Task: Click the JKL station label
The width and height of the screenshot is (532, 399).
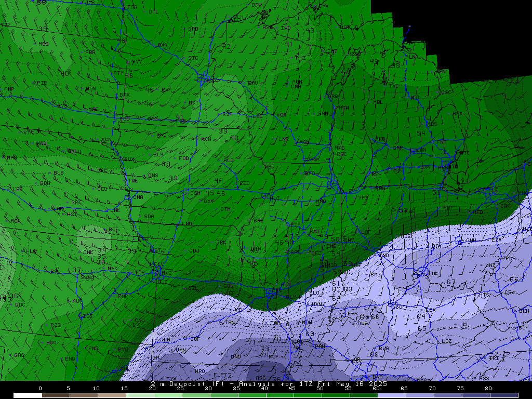Action: point(464,325)
